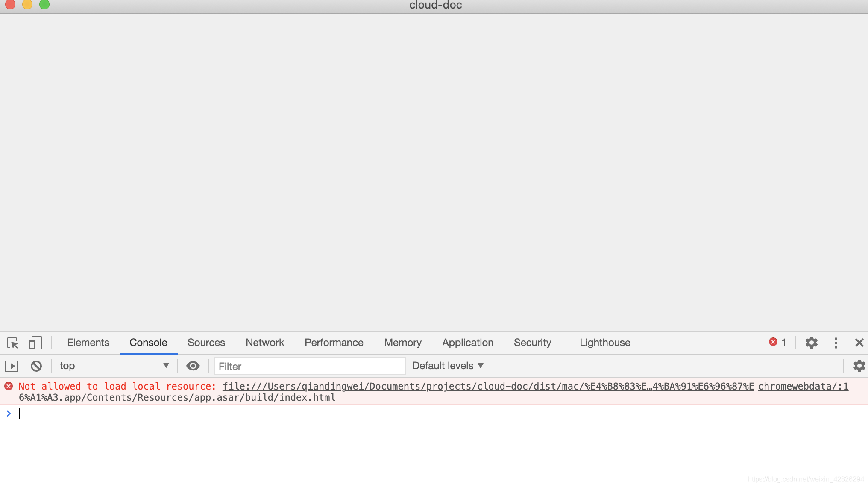Open the Network panel
This screenshot has height=487, width=868.
coord(265,342)
